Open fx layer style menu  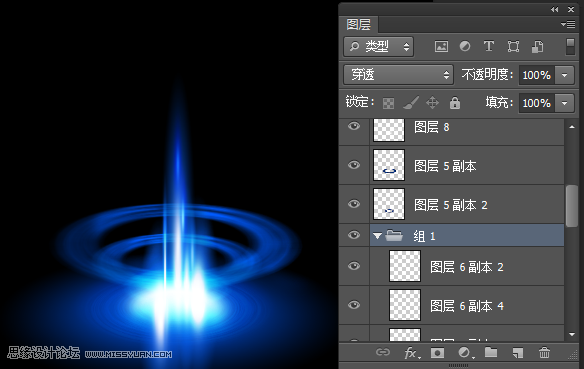[412, 353]
